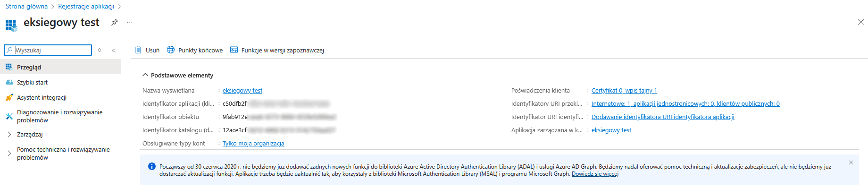
Task: Select the directory ID value 12ace3cf
Action: [x=279, y=130]
